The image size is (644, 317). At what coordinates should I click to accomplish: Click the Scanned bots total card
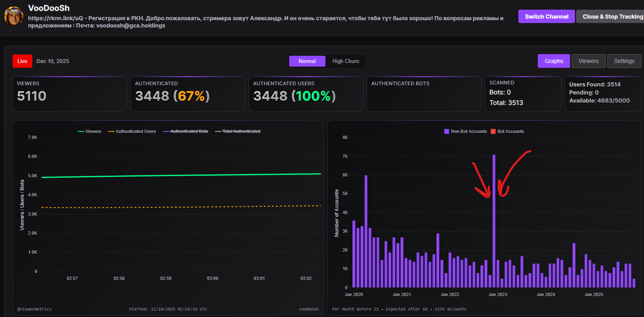coord(523,94)
